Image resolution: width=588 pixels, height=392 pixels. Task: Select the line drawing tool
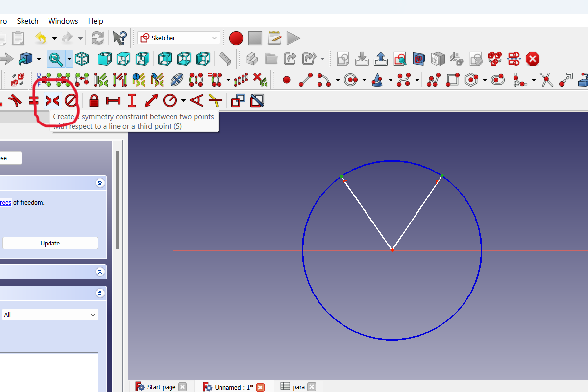point(306,79)
